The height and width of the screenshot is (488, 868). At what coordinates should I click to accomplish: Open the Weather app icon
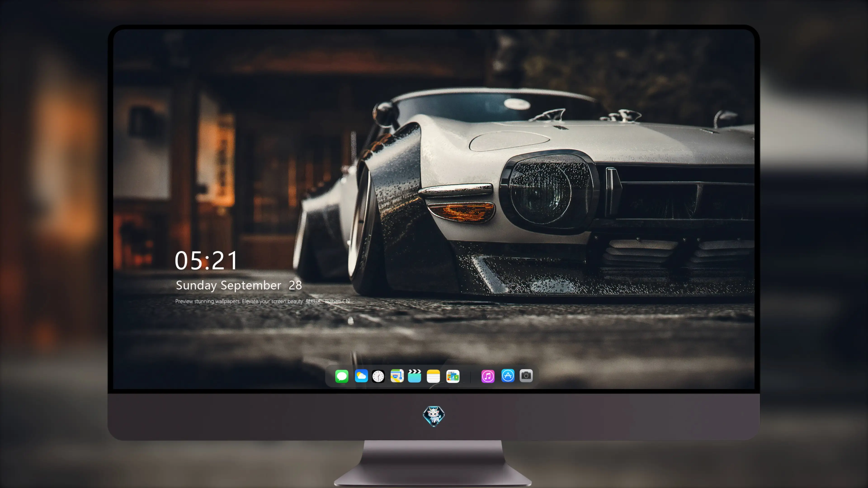tap(361, 376)
